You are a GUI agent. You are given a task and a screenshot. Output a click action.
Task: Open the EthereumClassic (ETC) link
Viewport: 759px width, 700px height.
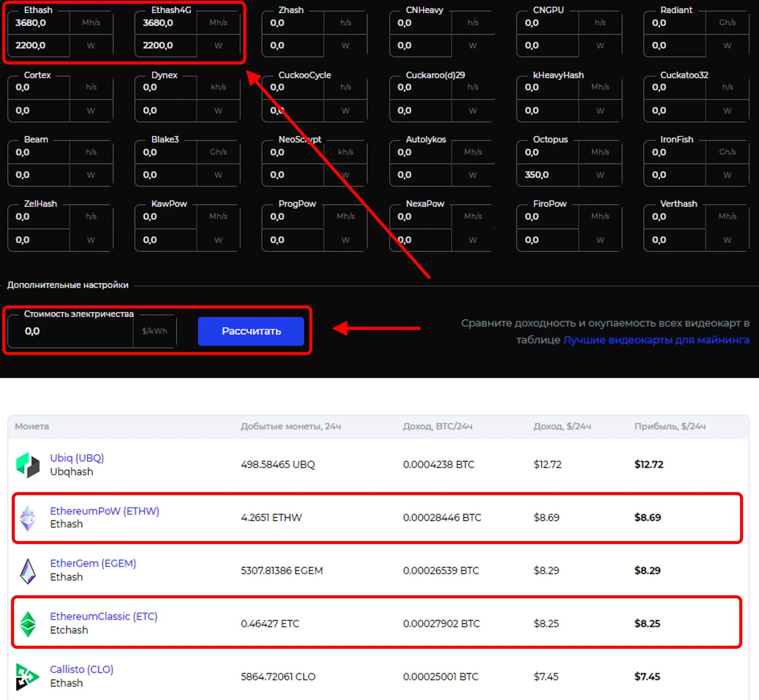104,617
